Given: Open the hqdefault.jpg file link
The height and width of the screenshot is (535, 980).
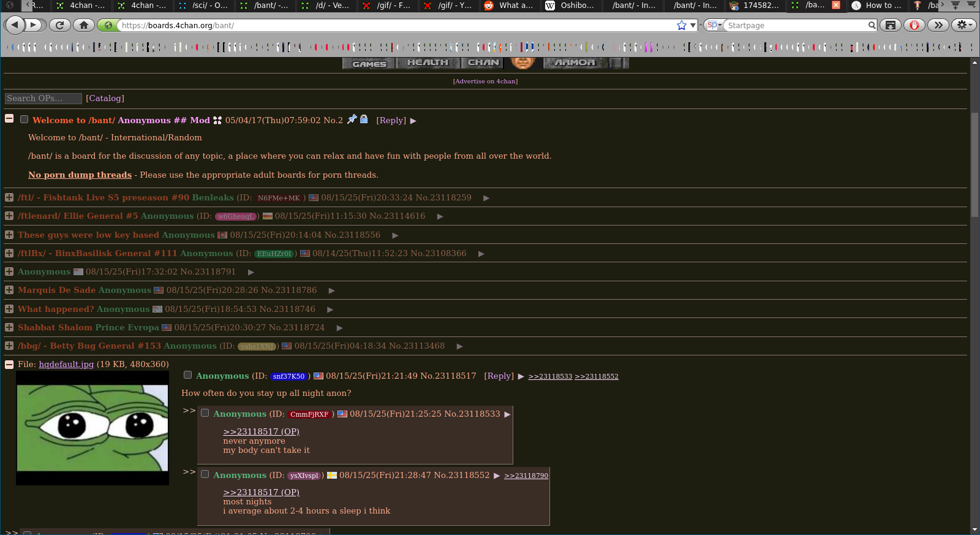Looking at the screenshot, I should (66, 364).
